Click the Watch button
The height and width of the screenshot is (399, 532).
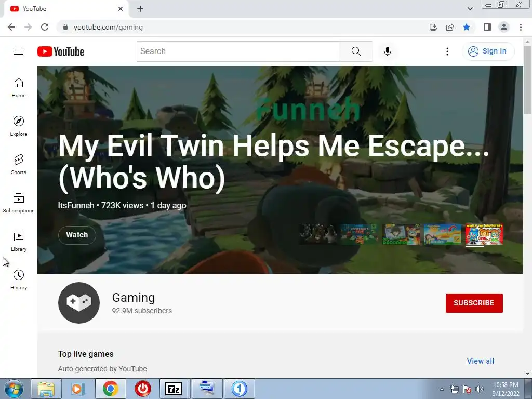pyautogui.click(x=77, y=235)
